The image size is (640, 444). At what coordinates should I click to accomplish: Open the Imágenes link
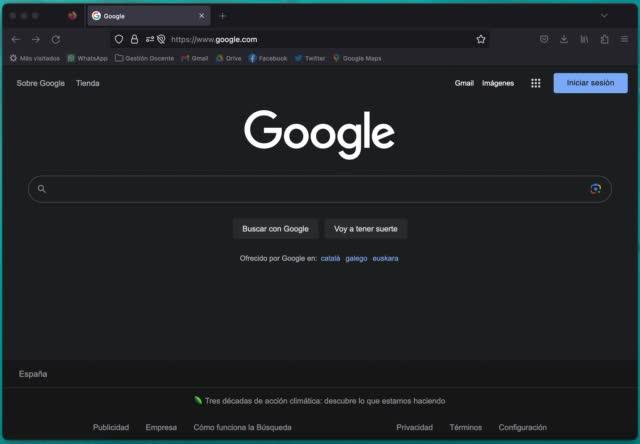point(498,83)
